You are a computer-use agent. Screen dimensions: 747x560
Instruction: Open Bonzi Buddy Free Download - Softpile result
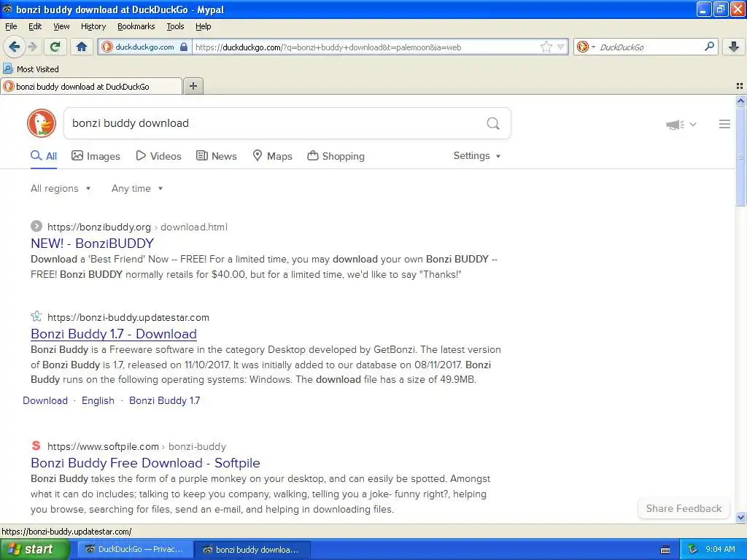click(145, 463)
